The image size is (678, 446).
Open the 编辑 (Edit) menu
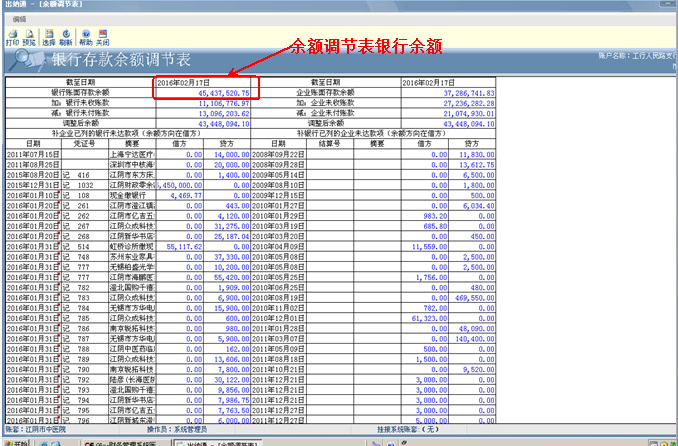[19, 19]
